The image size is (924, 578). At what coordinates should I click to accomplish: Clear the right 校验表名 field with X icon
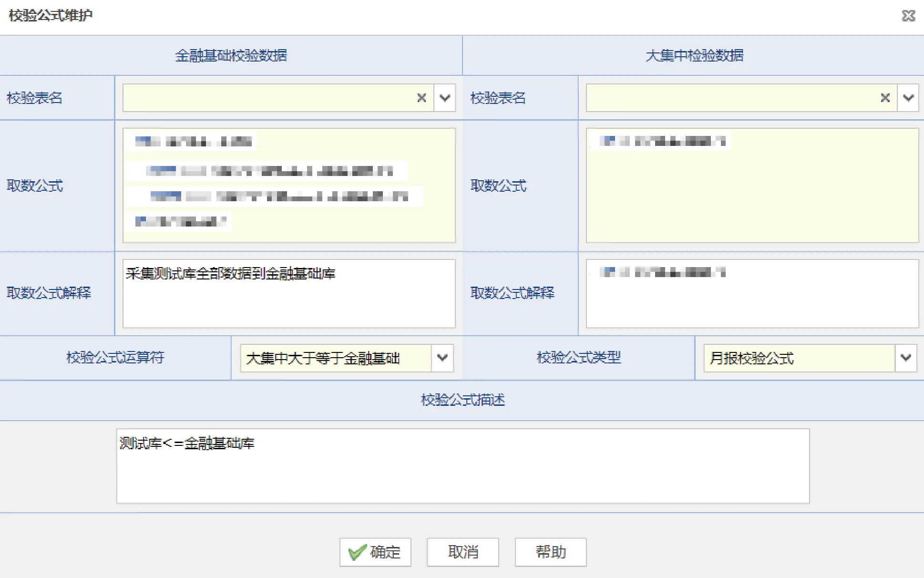coord(885,98)
